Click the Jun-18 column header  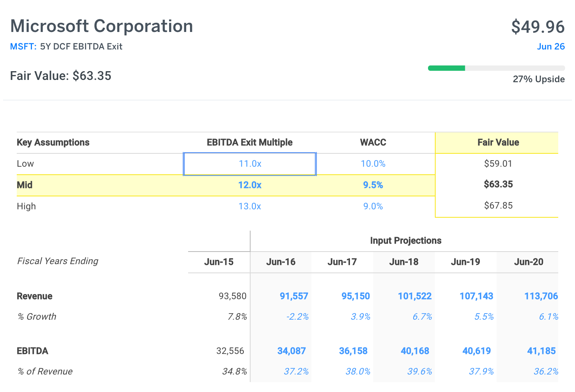coord(404,262)
